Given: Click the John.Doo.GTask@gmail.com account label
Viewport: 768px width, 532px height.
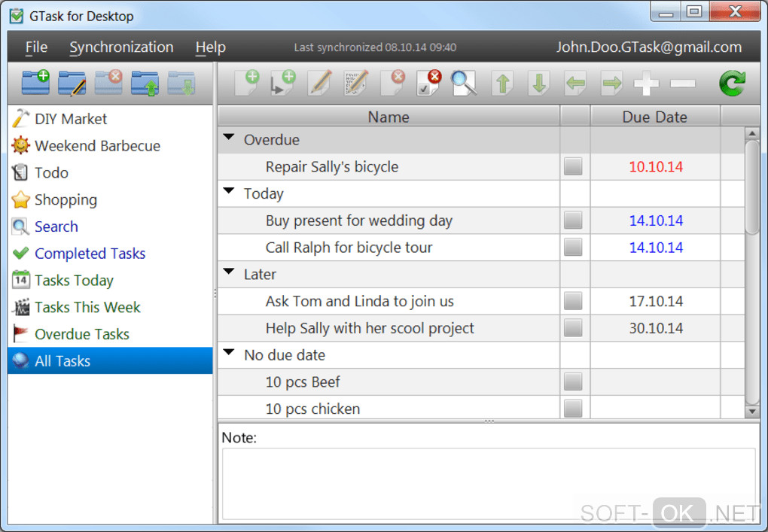Looking at the screenshot, I should 648,47.
